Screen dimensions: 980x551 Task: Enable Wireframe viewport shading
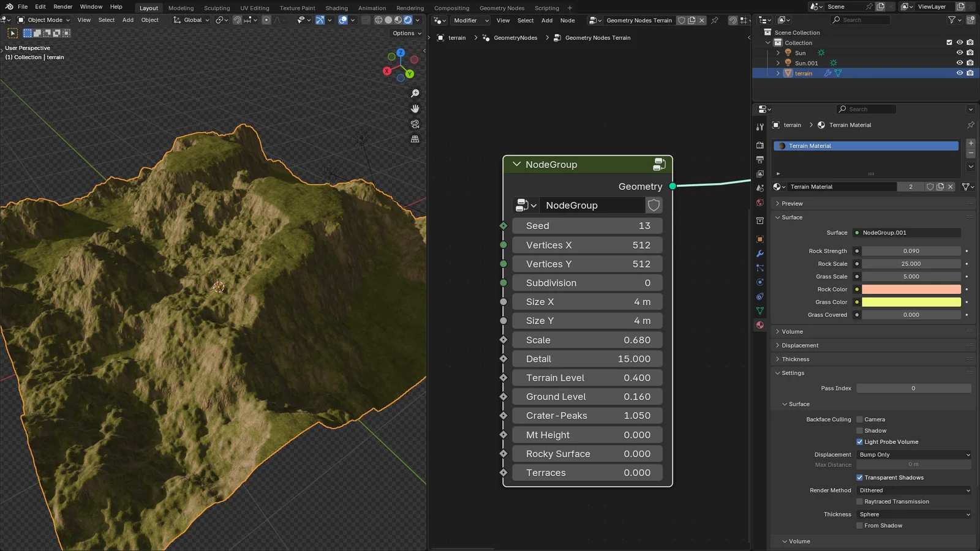[379, 20]
